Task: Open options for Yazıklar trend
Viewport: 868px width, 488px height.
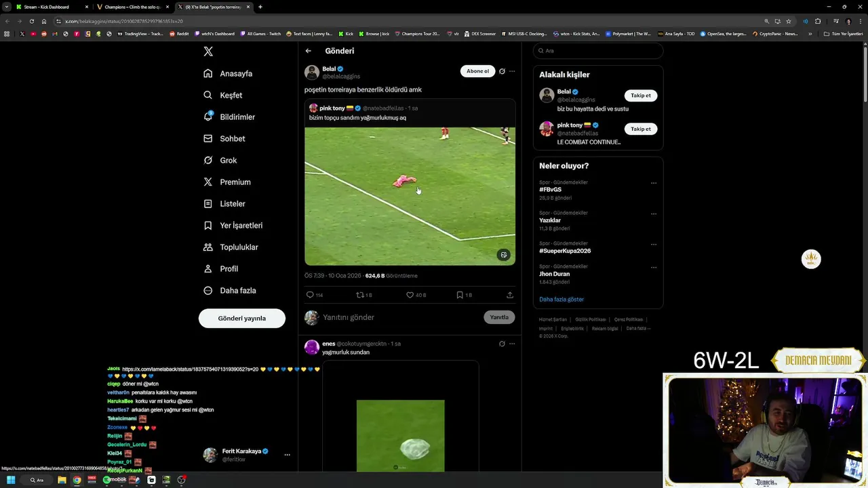Action: 654,213
